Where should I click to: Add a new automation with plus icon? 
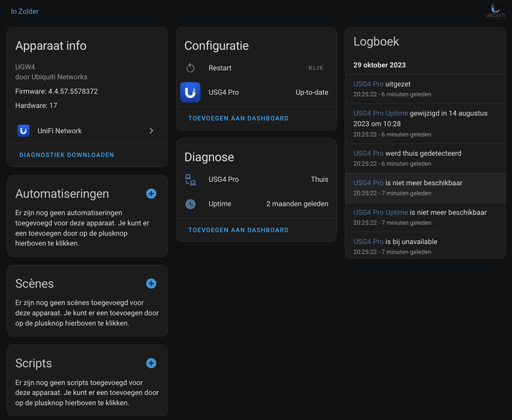coord(151,193)
